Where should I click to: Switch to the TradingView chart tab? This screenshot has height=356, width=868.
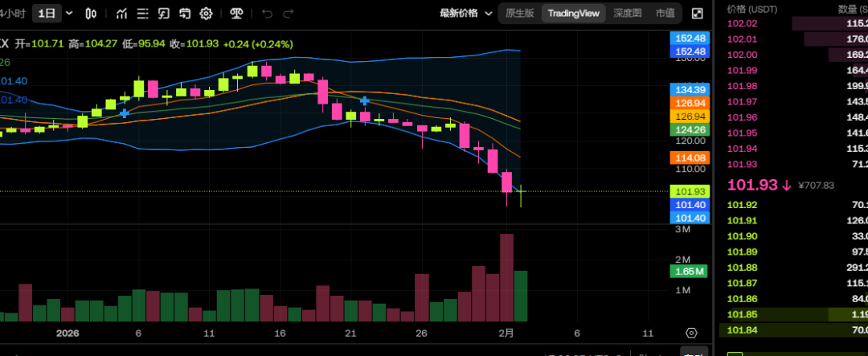click(x=573, y=13)
